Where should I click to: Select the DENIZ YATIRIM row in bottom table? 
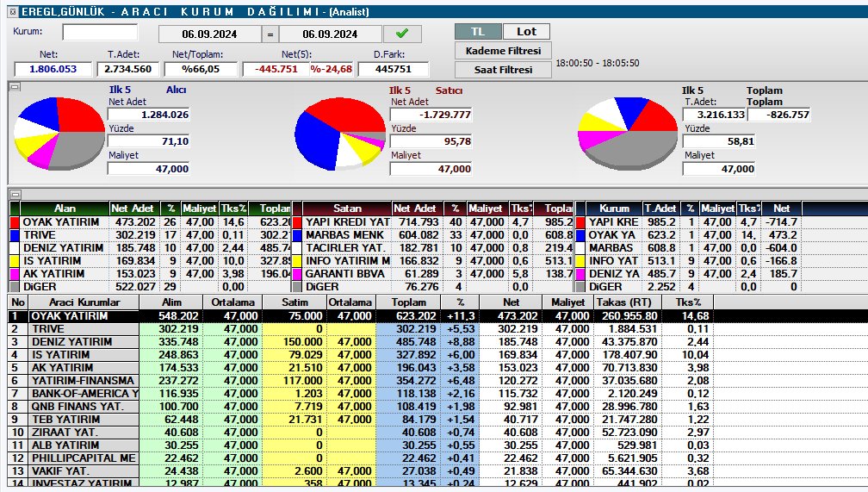point(437,342)
